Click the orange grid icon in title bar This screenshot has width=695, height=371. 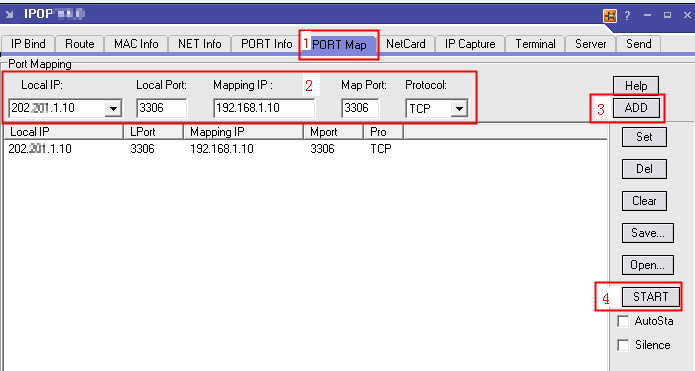point(610,16)
